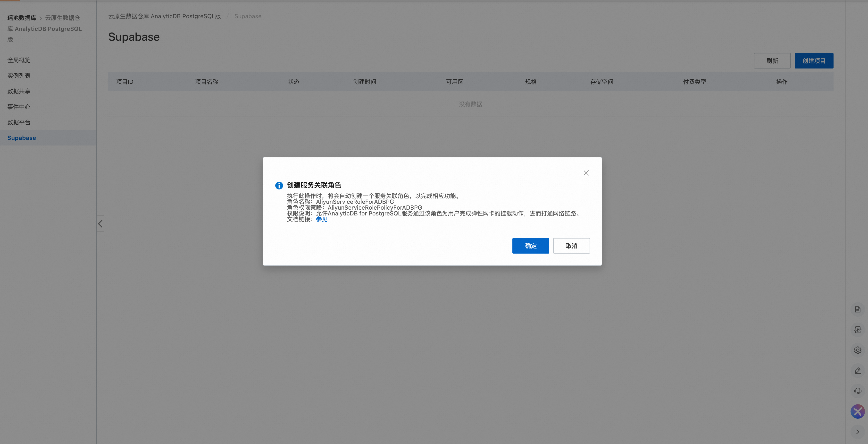Open the document icon in right toolbar
The height and width of the screenshot is (444, 868).
click(x=858, y=309)
